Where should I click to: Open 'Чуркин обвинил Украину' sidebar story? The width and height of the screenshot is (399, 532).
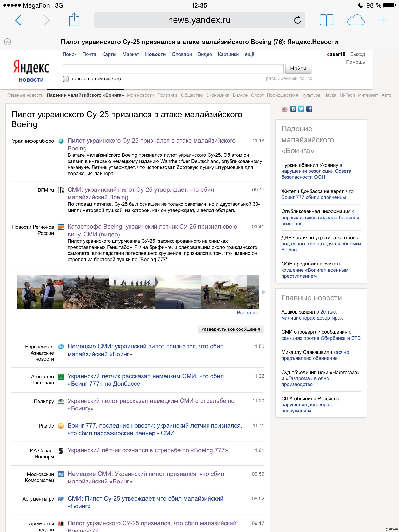pos(316,171)
